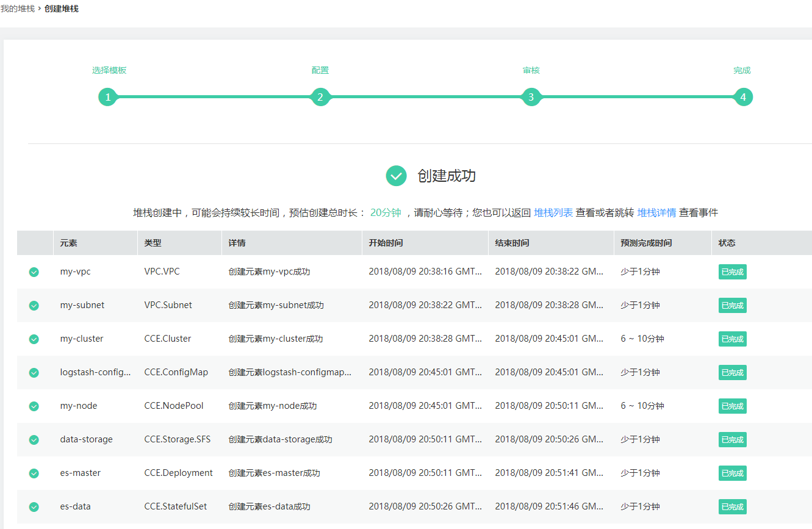This screenshot has height=529, width=812.
Task: Select the my-vpc element name
Action: tap(75, 272)
